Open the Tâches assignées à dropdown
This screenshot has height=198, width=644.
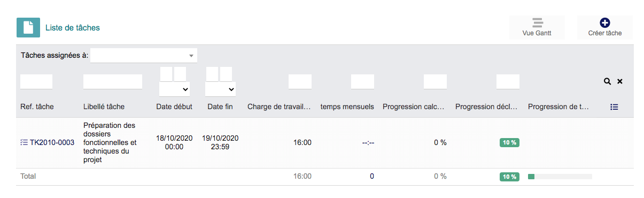pyautogui.click(x=144, y=56)
